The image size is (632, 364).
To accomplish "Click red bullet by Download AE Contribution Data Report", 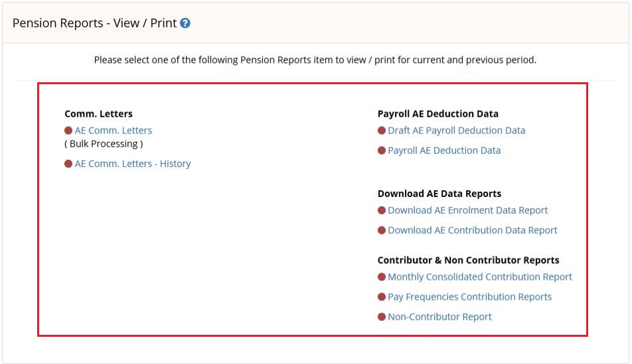I will [382, 230].
